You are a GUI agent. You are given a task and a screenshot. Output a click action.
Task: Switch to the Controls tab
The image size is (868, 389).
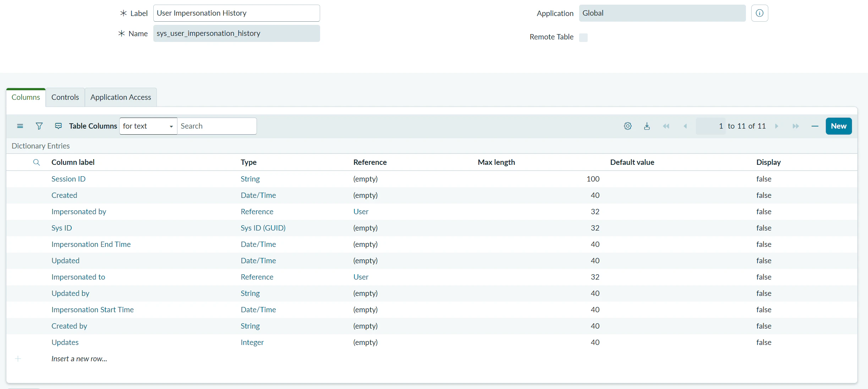click(x=65, y=97)
